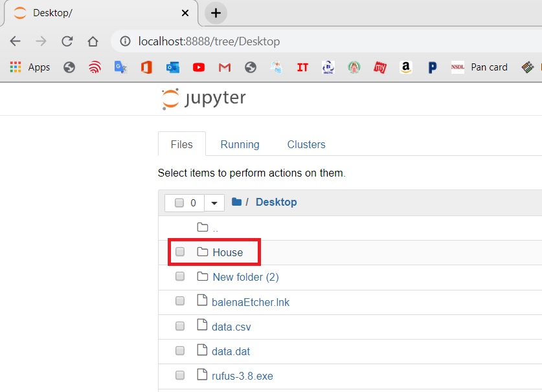Open the globe bookmark right of Gmail
This screenshot has width=542, height=392.
tap(250, 67)
